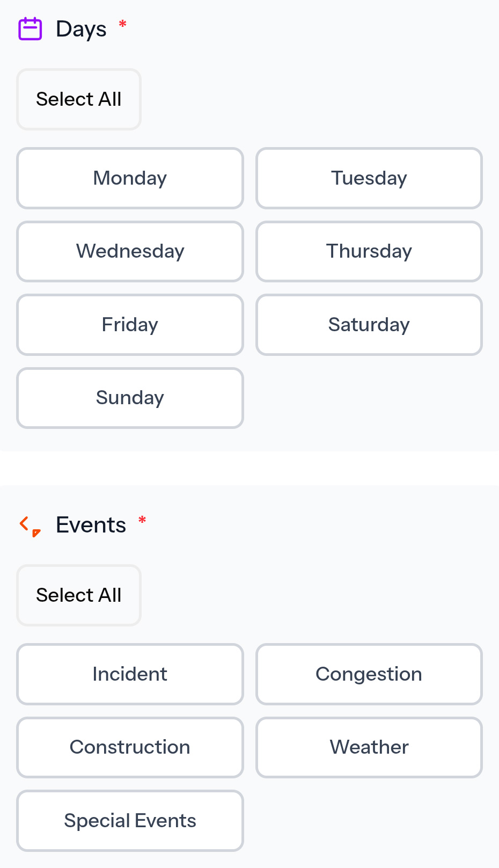Click the red asterisk next to Days

tap(123, 24)
